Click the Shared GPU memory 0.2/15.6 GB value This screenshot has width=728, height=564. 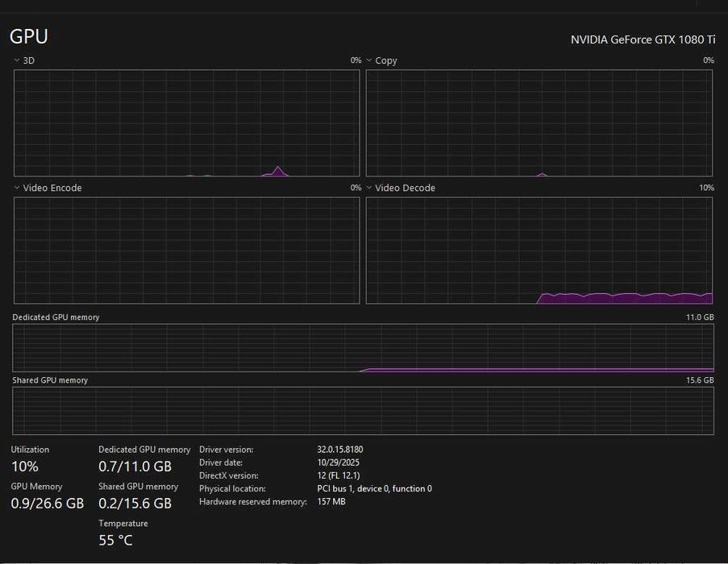(135, 504)
